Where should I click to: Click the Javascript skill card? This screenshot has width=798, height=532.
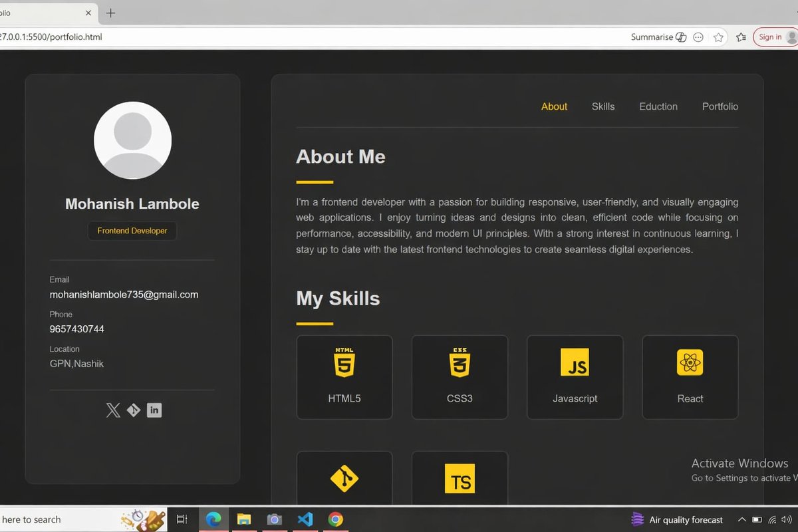pyautogui.click(x=575, y=377)
